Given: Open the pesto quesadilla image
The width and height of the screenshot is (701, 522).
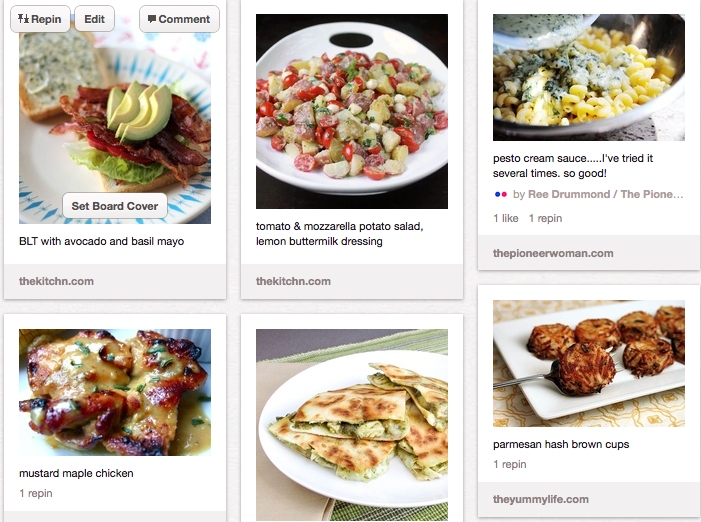Looking at the screenshot, I should [352, 425].
